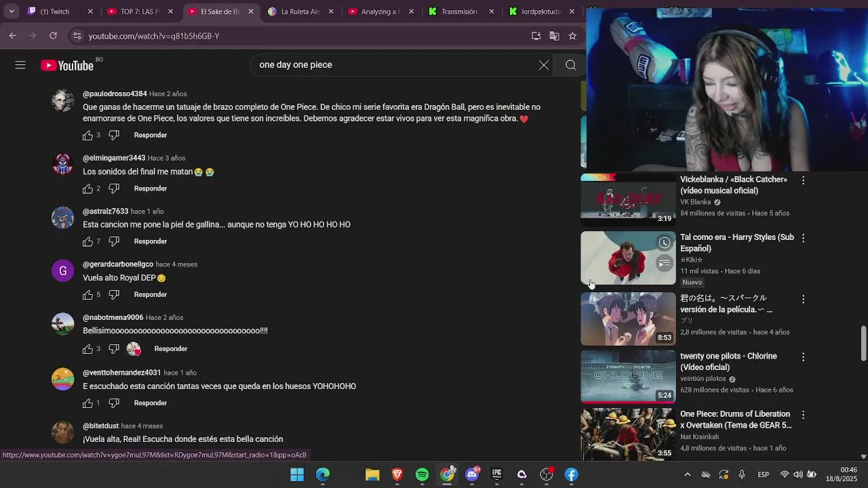Click creator heart badge on @nabotmena9006's comment
The width and height of the screenshot is (868, 488).
[x=134, y=349]
